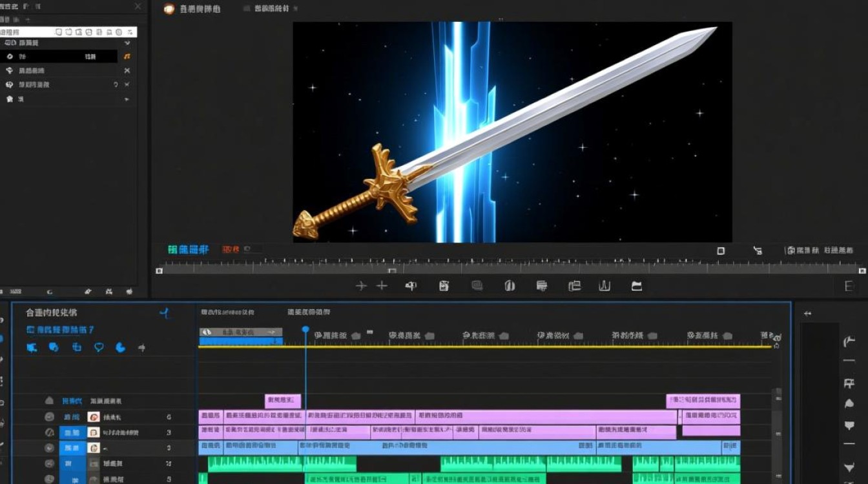Close the left panel with its top X
This screenshot has width=868, height=484.
click(x=138, y=6)
